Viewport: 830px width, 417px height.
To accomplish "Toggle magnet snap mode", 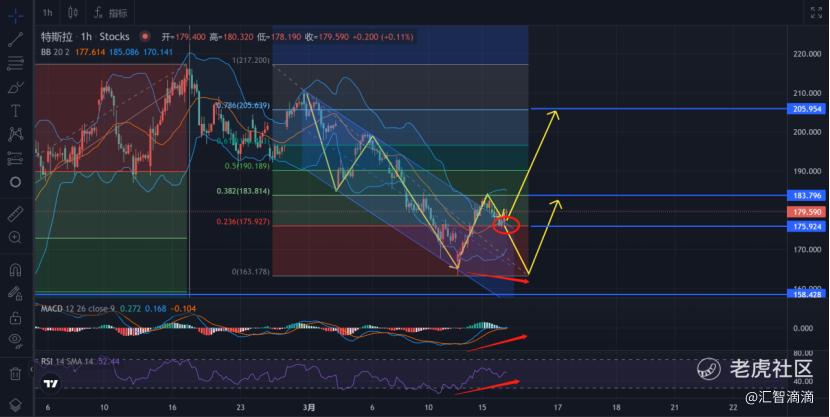I will point(15,270).
